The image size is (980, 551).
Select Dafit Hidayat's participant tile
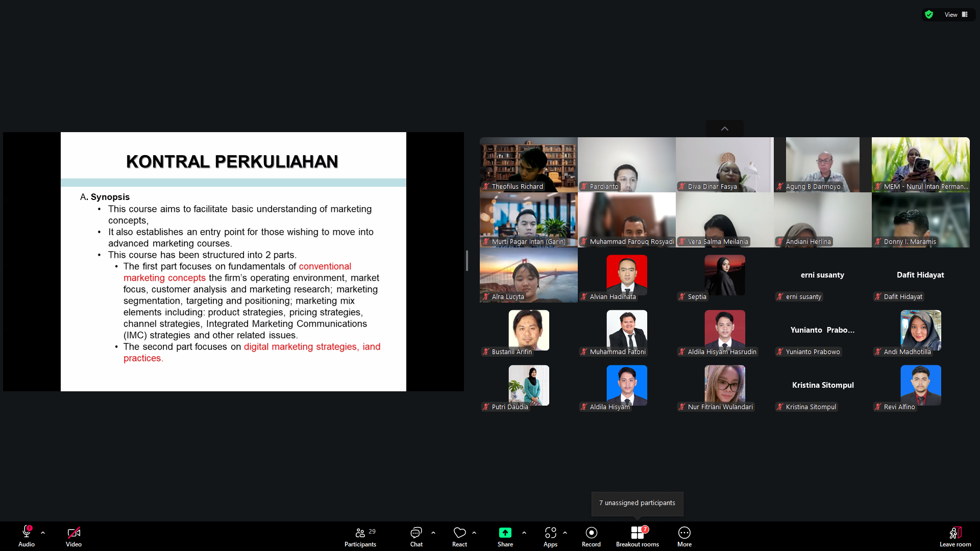[x=920, y=274]
